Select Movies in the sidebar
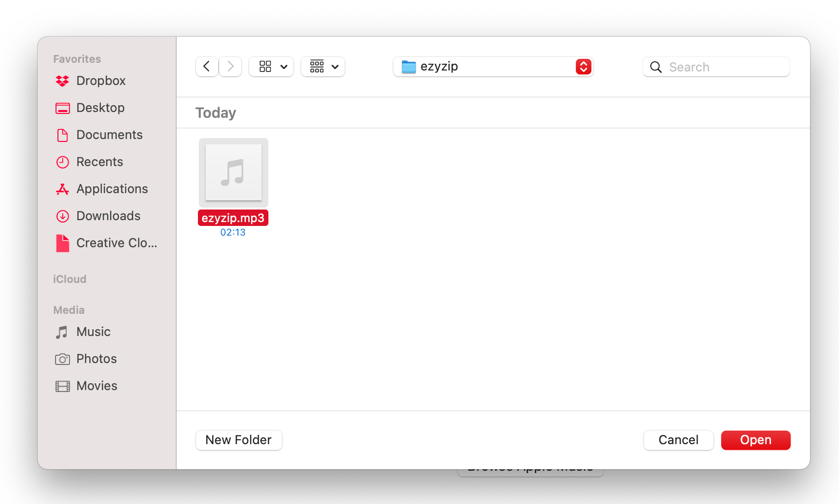This screenshot has width=839, height=504. pyautogui.click(x=97, y=386)
